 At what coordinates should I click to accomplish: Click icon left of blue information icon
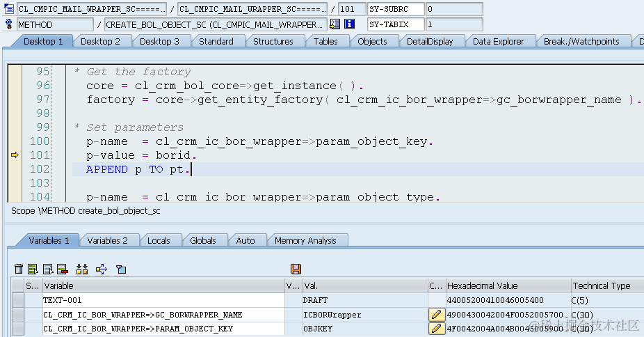click(335, 24)
